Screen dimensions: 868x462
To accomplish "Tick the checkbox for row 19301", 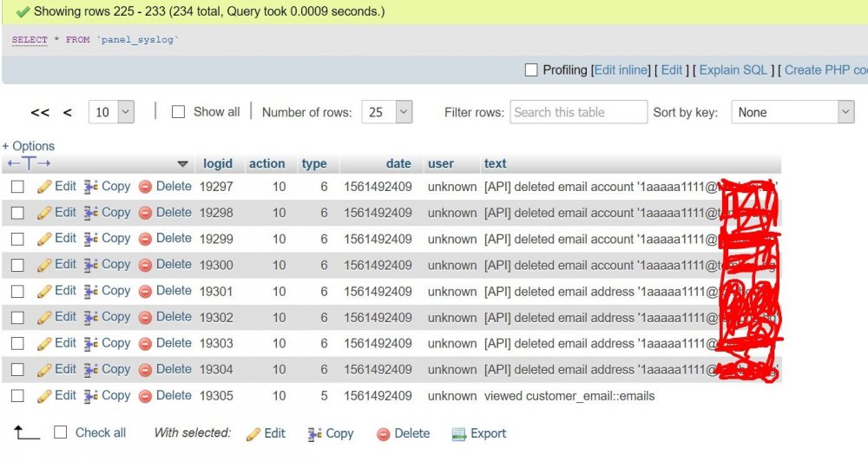I will (x=17, y=292).
